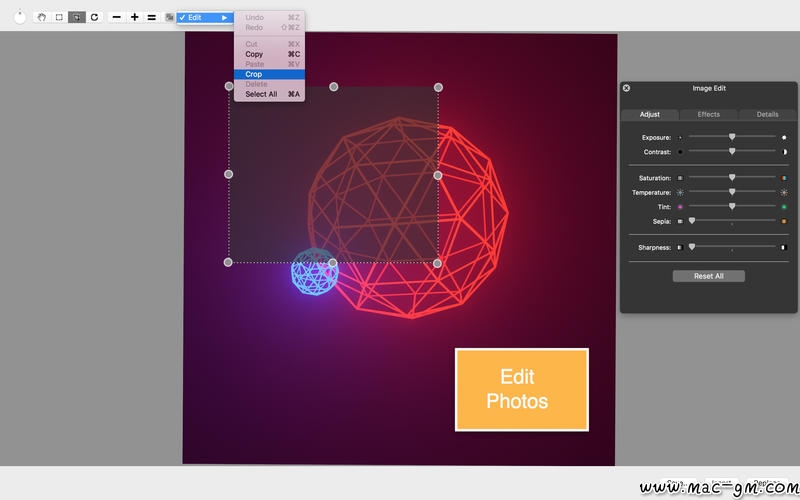Click the Sepia slider handle
800x500 pixels.
pyautogui.click(x=692, y=220)
